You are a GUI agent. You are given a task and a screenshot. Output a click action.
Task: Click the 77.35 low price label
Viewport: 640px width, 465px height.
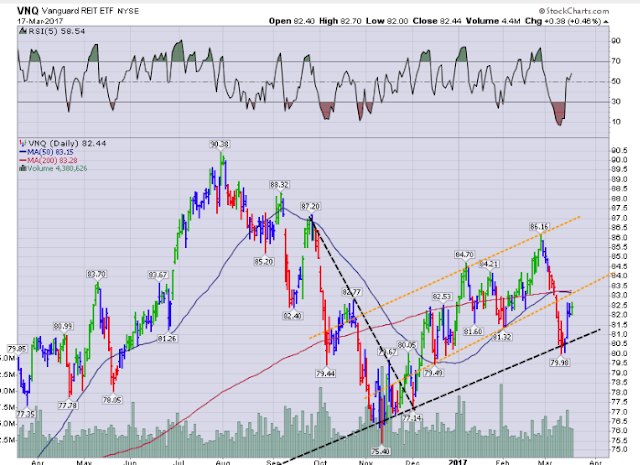[x=26, y=414]
